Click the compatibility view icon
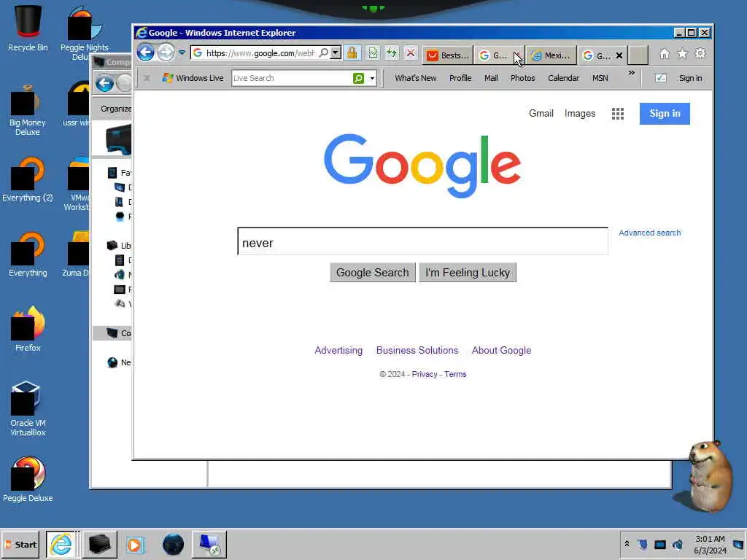The width and height of the screenshot is (747, 560). pos(373,52)
